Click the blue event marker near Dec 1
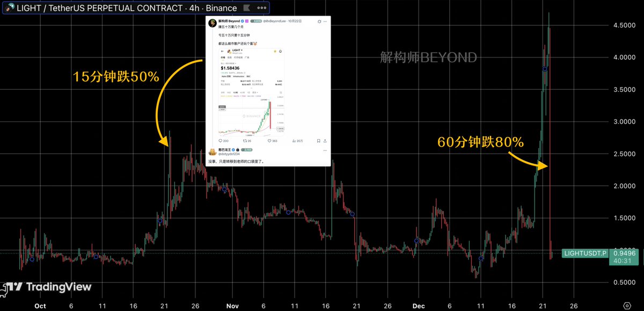 tap(416, 240)
